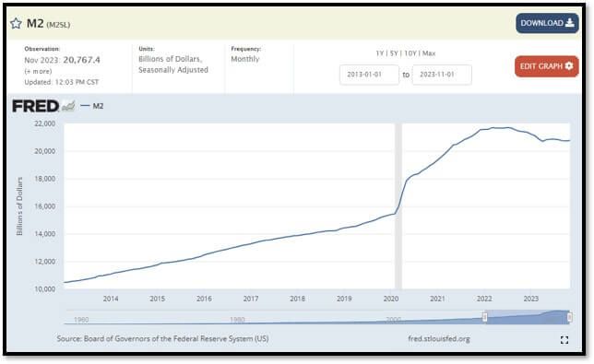This screenshot has height=364, width=594.
Task: Expand the (+ more) observations link
Action: 38,71
